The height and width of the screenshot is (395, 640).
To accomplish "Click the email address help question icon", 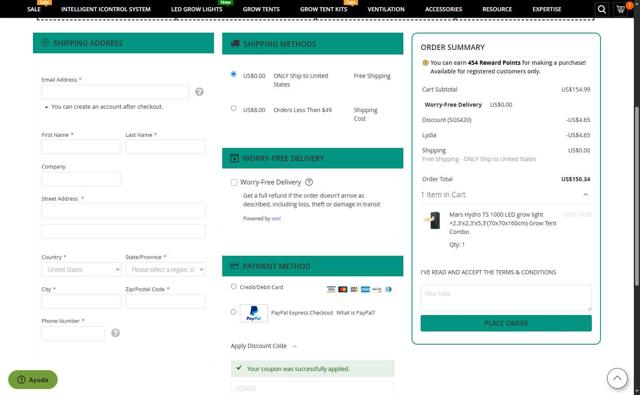I will [199, 92].
